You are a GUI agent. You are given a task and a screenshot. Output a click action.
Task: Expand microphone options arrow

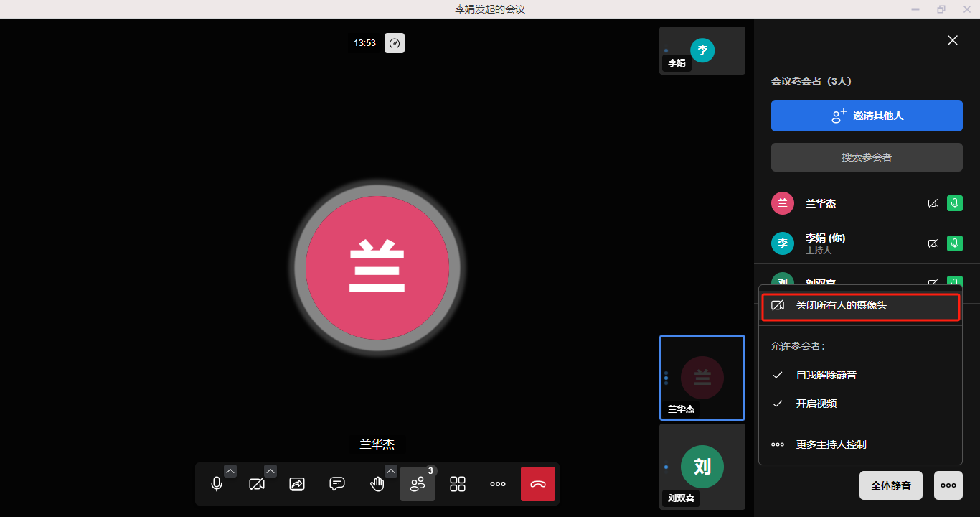230,471
